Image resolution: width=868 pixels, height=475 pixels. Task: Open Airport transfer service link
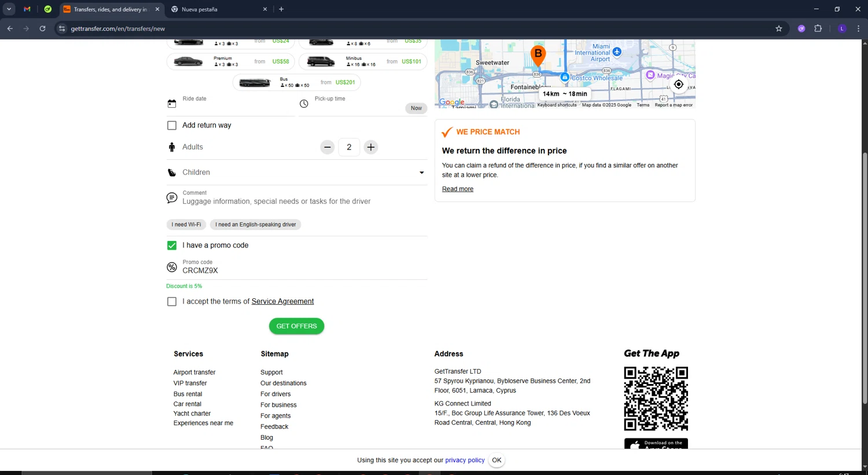click(194, 372)
